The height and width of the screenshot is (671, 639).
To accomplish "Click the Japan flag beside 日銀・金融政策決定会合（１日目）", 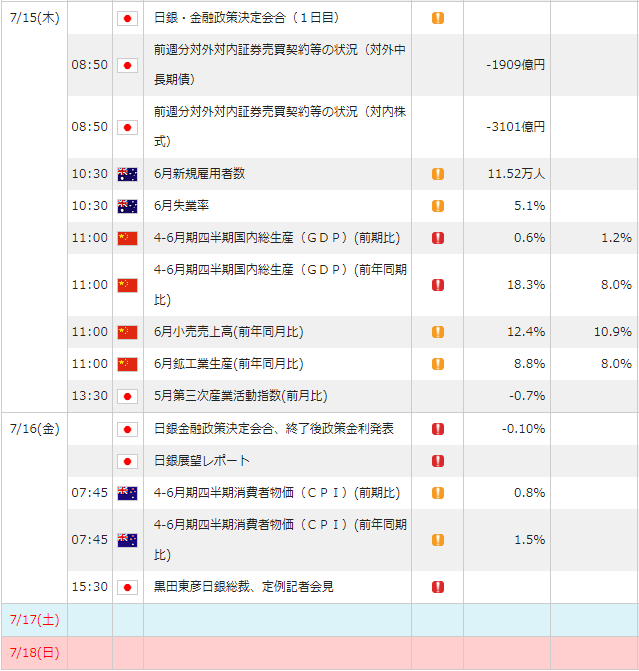I will click(128, 18).
